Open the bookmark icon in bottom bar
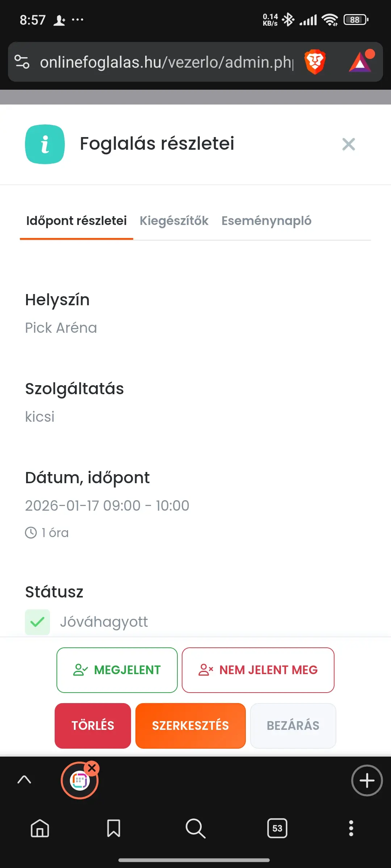Image resolution: width=391 pixels, height=868 pixels. click(114, 828)
